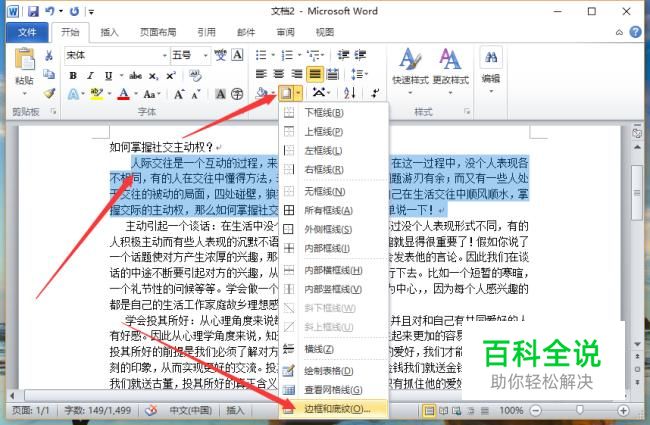Screen dimensions: 650x425
Task: Toggle Bold formatting
Action: coord(73,75)
